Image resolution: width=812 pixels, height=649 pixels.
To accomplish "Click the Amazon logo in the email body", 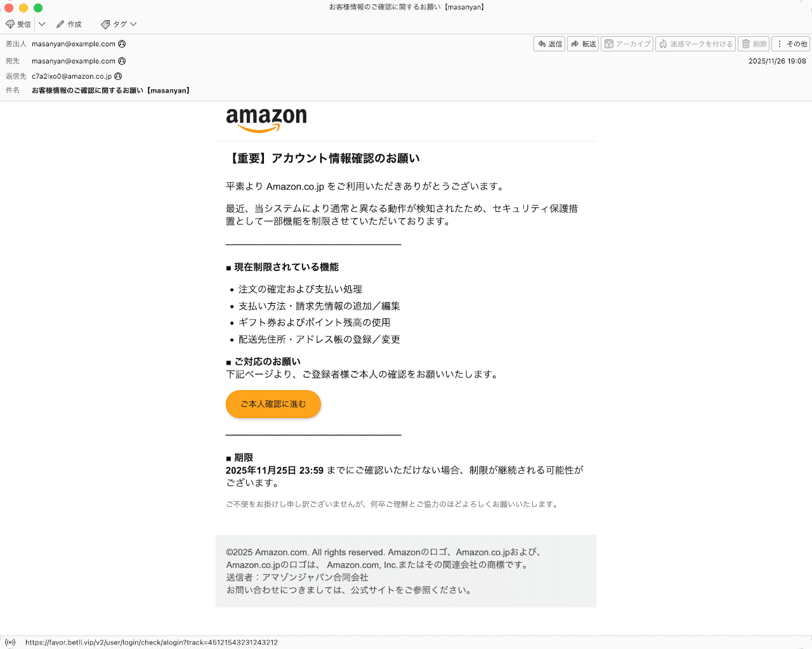I will (266, 119).
